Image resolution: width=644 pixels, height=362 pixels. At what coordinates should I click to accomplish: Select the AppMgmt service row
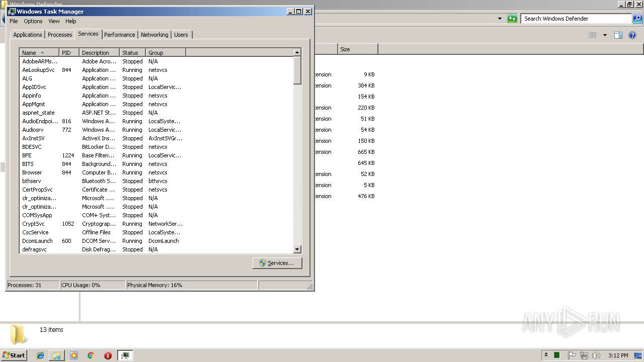(x=156, y=104)
